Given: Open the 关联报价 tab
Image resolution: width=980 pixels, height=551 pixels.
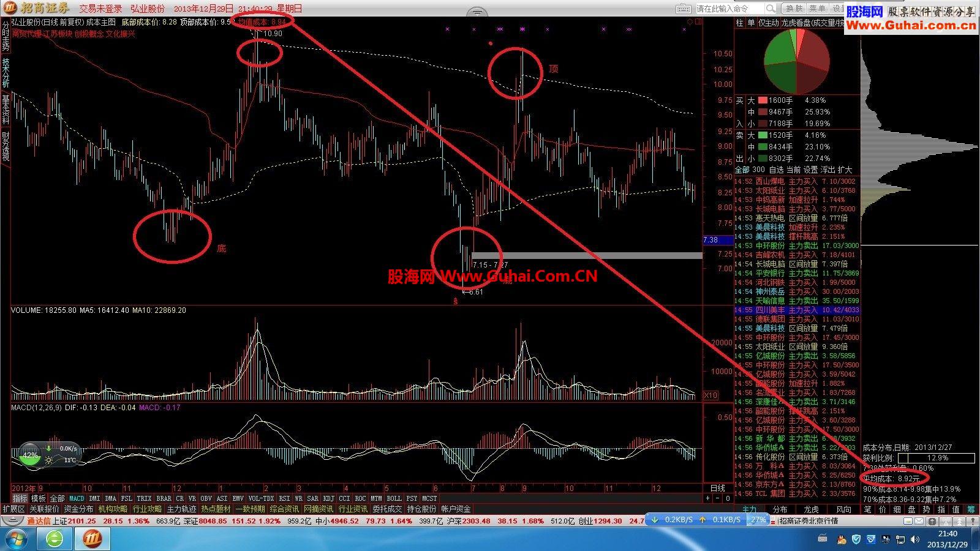Looking at the screenshot, I should coord(45,509).
